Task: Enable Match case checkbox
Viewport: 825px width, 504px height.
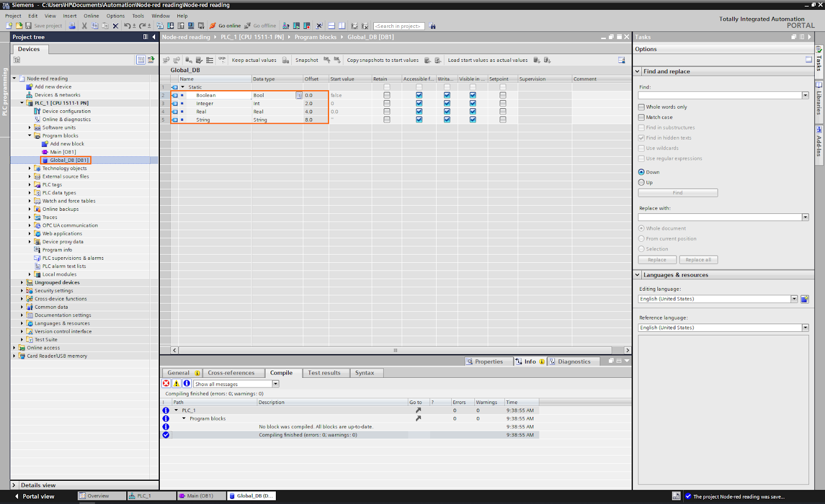Action: [x=641, y=117]
